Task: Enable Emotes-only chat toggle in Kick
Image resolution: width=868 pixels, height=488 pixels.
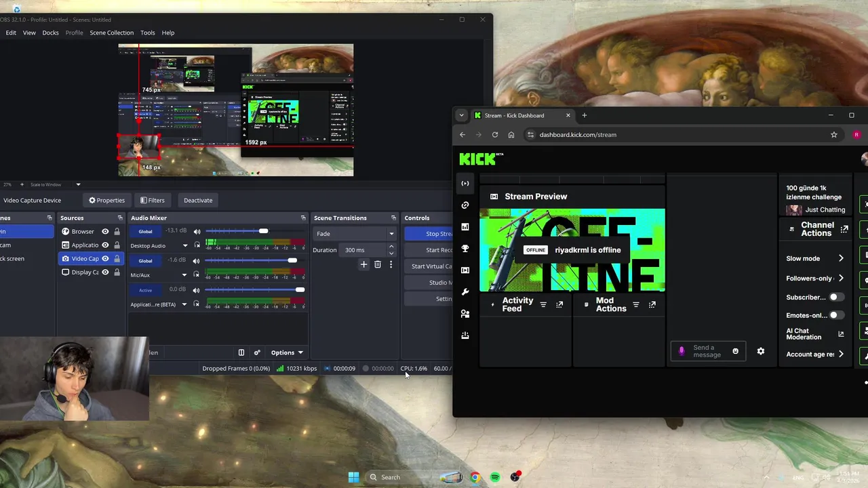Action: (837, 315)
